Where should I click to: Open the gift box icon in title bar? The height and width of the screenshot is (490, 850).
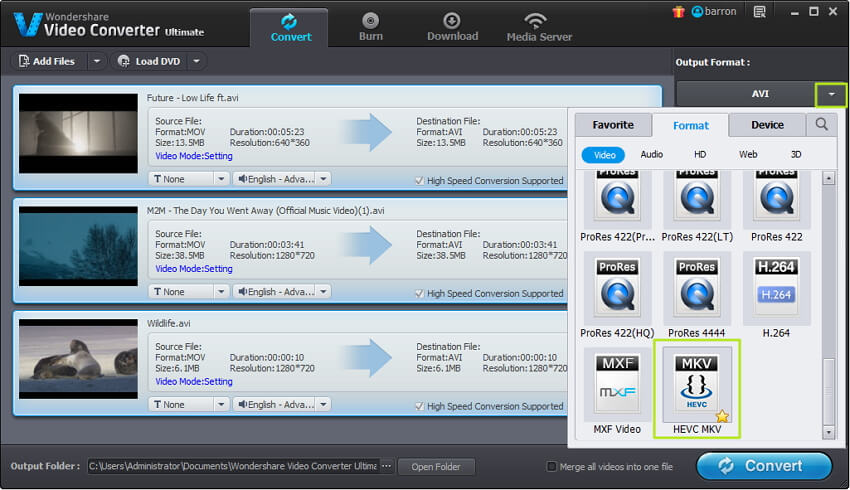[678, 11]
